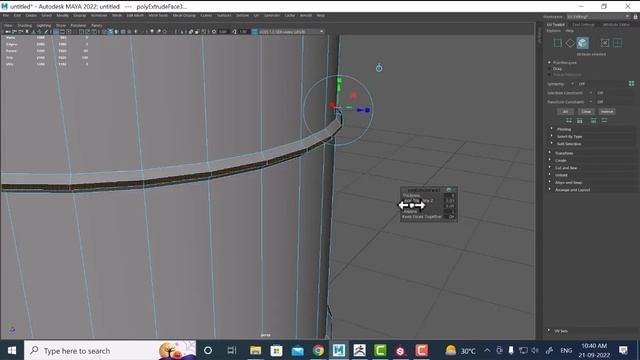
Task: Click Thickness value field in extrude editor
Action: point(449,196)
